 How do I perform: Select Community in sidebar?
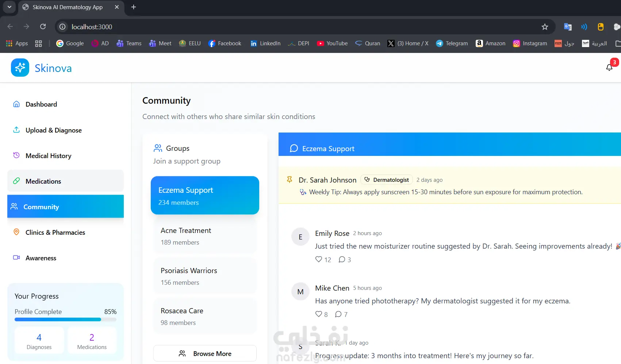(x=66, y=207)
